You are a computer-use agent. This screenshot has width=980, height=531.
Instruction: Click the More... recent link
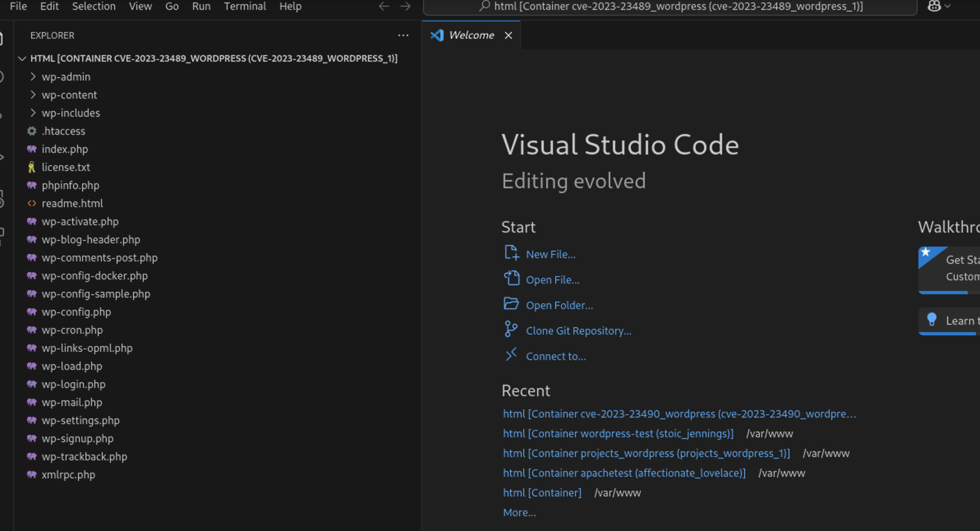[x=520, y=513]
